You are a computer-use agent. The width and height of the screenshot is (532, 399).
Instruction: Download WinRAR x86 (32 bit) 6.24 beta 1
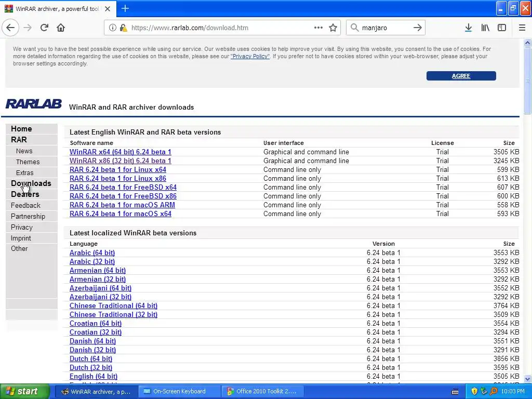point(121,161)
